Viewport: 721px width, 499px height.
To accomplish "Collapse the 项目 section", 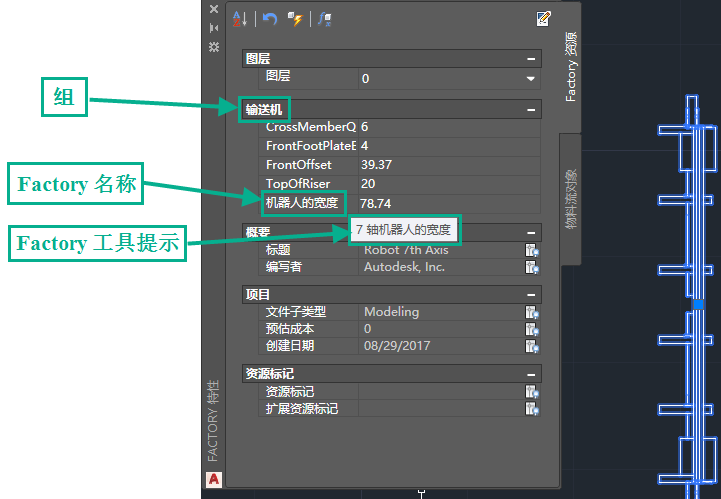I will 531,295.
